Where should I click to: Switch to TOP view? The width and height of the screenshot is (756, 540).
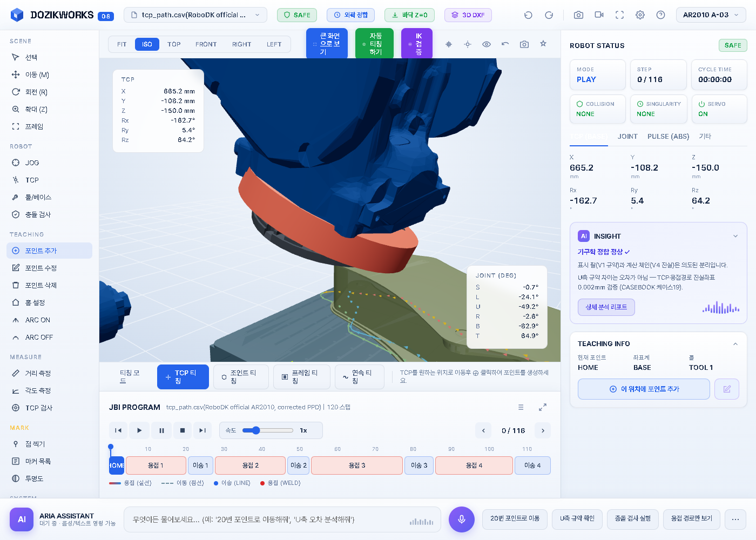pyautogui.click(x=174, y=44)
